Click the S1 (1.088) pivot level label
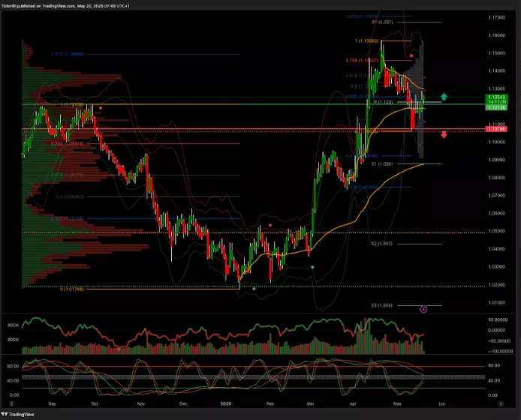This screenshot has height=420, width=521. point(381,163)
